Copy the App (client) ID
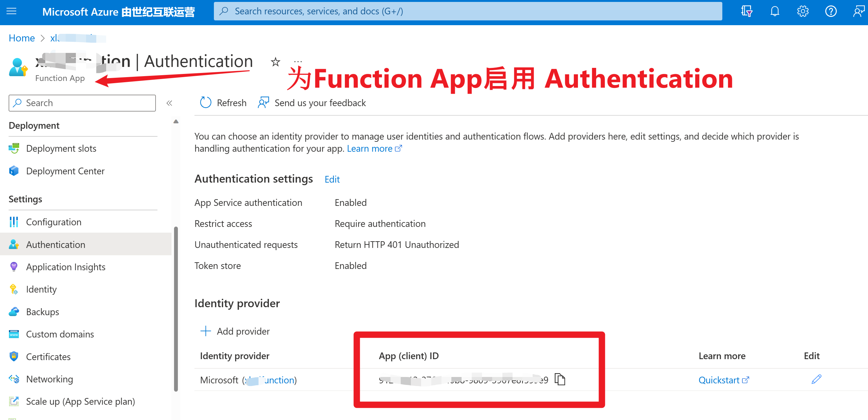Image resolution: width=868 pixels, height=420 pixels. (x=560, y=379)
